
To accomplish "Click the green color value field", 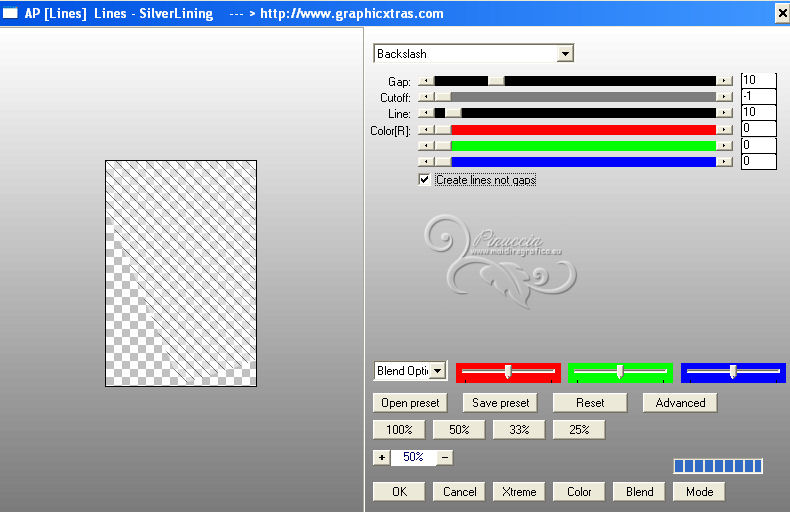I will pos(759,145).
